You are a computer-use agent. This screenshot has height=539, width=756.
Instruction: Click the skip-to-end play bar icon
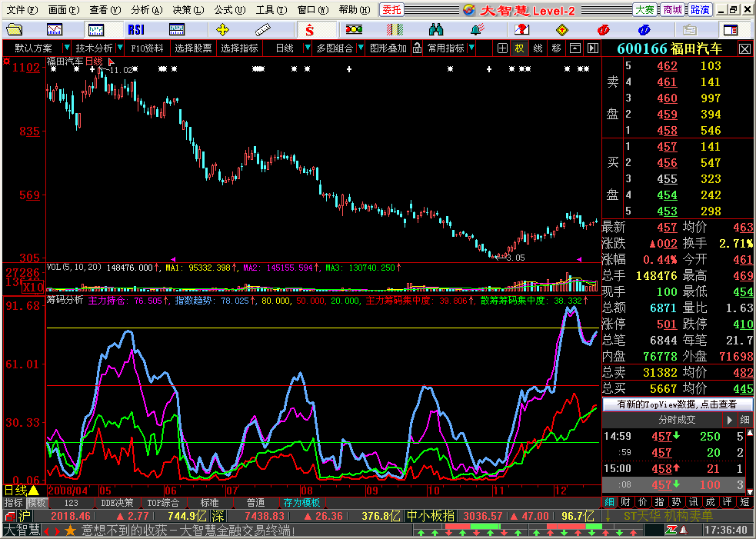pyautogui.click(x=592, y=48)
